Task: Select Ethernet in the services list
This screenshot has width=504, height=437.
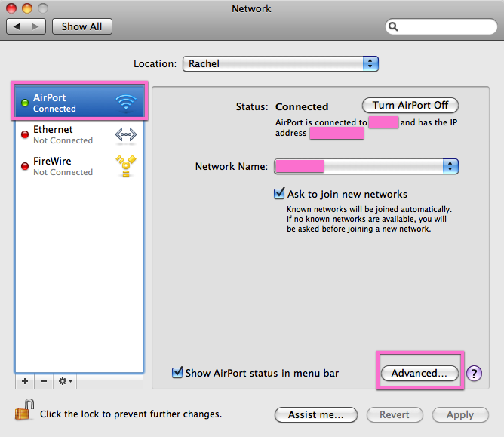Action: (63, 134)
